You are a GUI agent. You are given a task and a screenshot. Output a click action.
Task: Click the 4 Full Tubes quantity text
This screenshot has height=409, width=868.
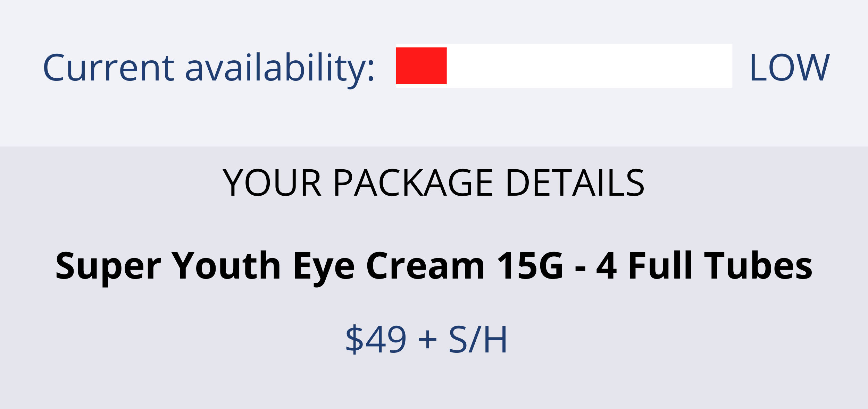click(x=704, y=265)
